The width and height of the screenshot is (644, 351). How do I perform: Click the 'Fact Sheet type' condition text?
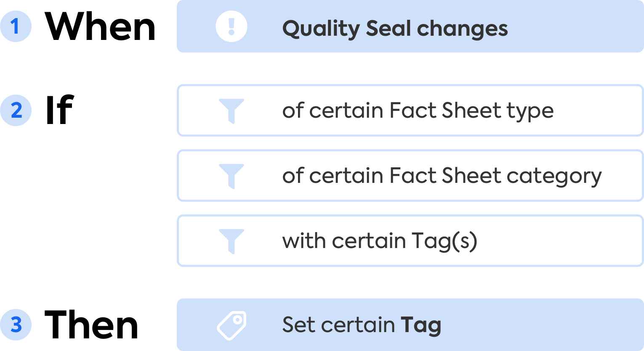click(x=471, y=111)
